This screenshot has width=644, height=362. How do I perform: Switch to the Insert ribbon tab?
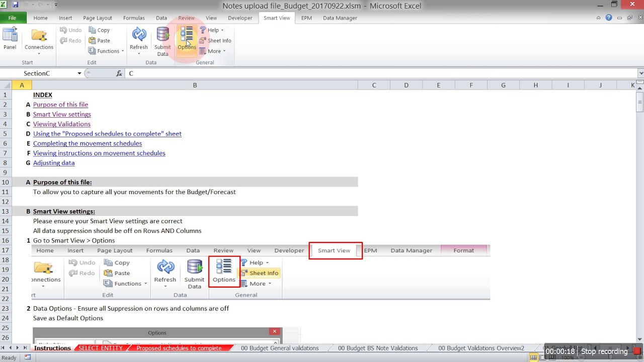coord(65,18)
